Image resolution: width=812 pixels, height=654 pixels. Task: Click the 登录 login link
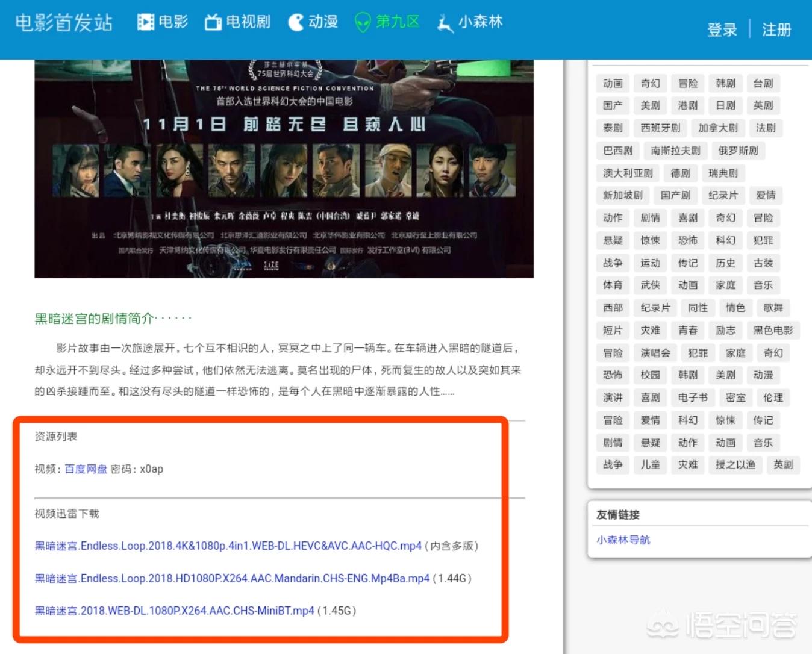[722, 30]
